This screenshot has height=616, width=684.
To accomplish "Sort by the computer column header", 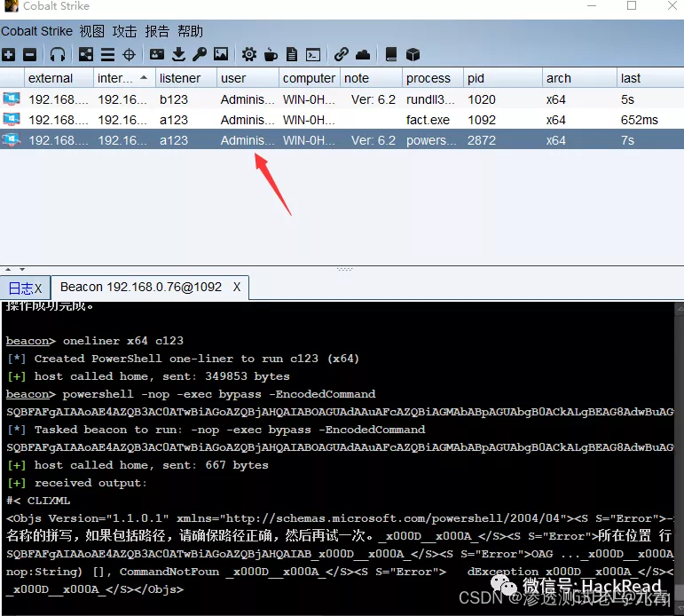I will 310,78.
